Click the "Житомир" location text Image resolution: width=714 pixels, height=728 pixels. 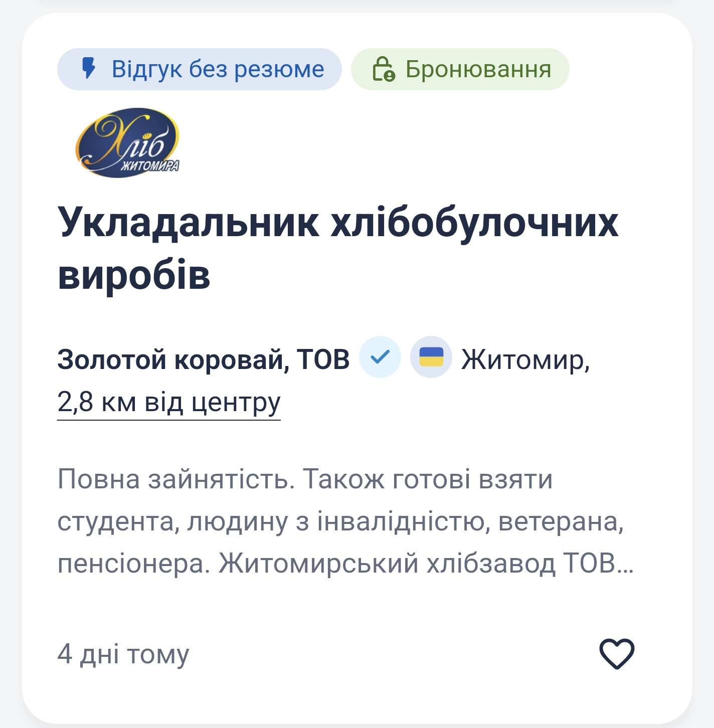(523, 357)
